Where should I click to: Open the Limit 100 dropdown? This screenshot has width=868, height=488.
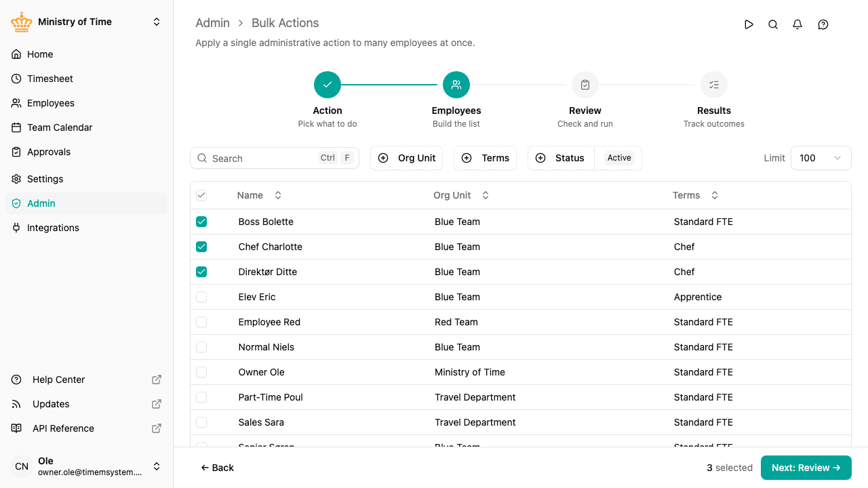pyautogui.click(x=821, y=158)
